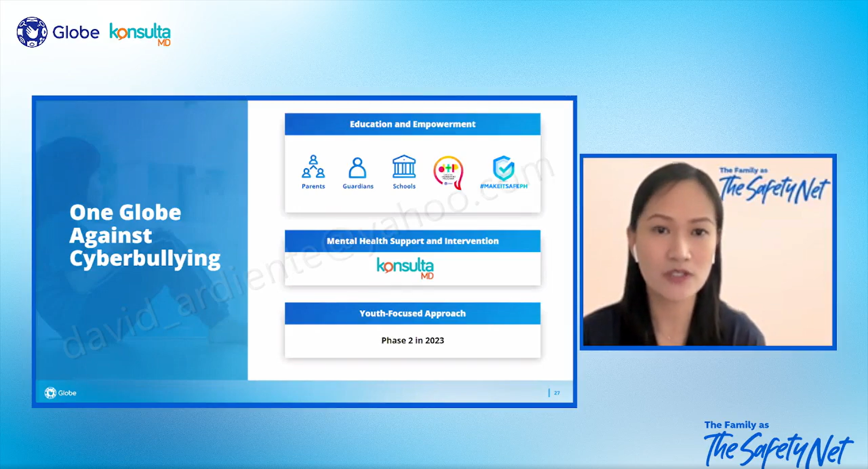Click the 'Phase 2 in 2023' text

click(x=413, y=340)
